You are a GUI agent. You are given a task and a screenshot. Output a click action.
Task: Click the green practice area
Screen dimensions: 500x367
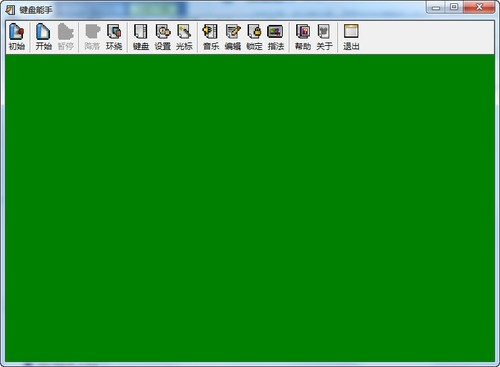click(x=250, y=208)
